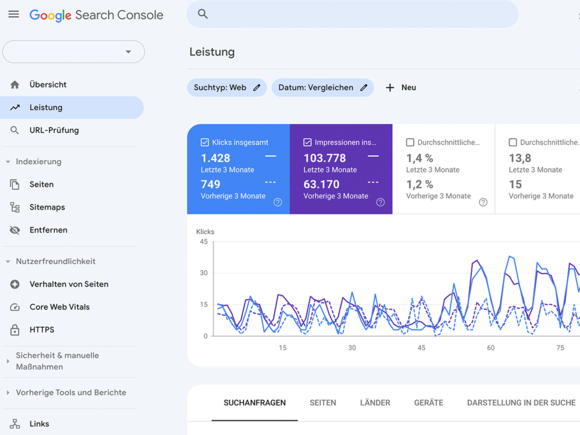Click the Leistung trend-line icon
The height and width of the screenshot is (435, 580).
(x=15, y=108)
